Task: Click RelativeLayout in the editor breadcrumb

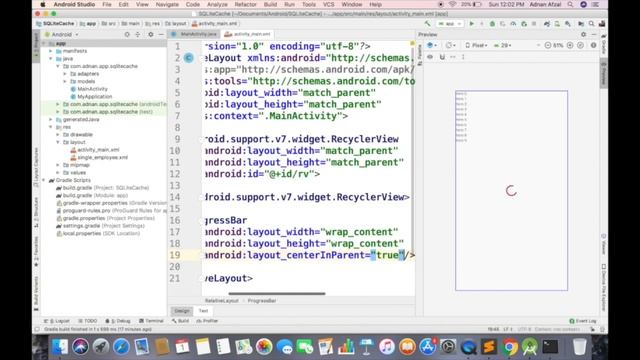Action: (222, 301)
